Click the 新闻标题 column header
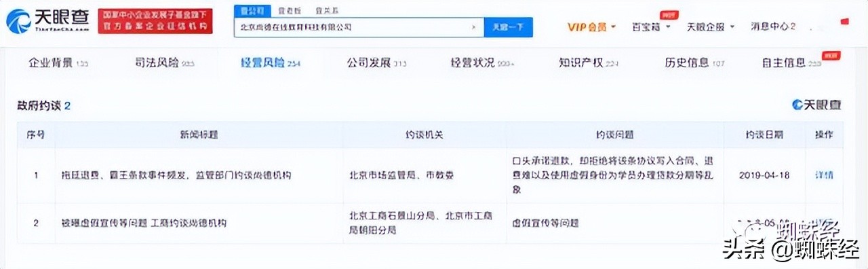Image resolution: width=868 pixels, height=269 pixels. 198,134
